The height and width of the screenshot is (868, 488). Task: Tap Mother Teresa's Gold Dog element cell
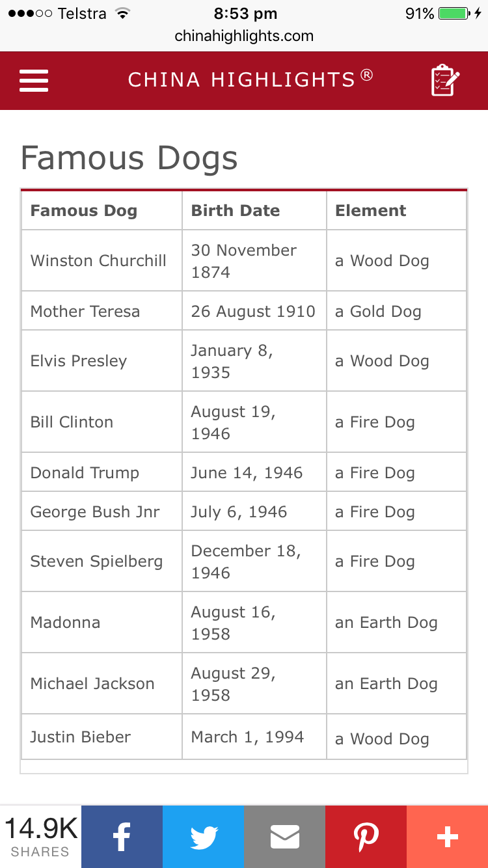378,312
